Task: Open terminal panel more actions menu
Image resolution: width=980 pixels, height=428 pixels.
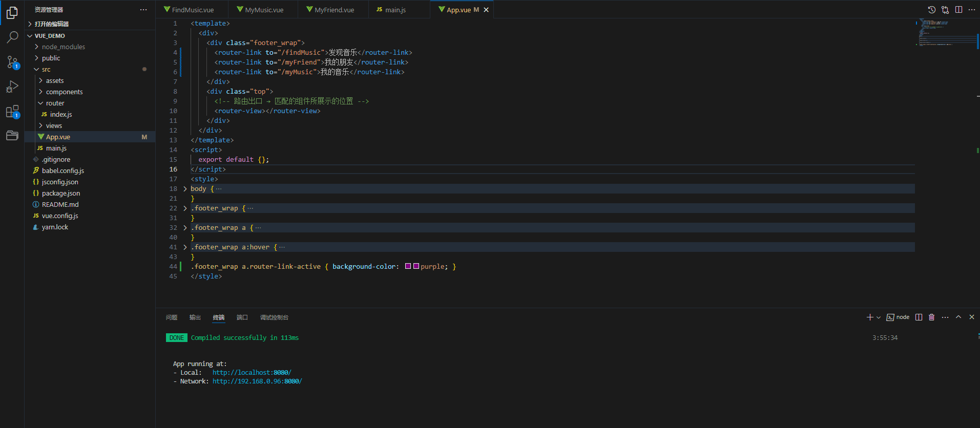Action: coord(945,317)
